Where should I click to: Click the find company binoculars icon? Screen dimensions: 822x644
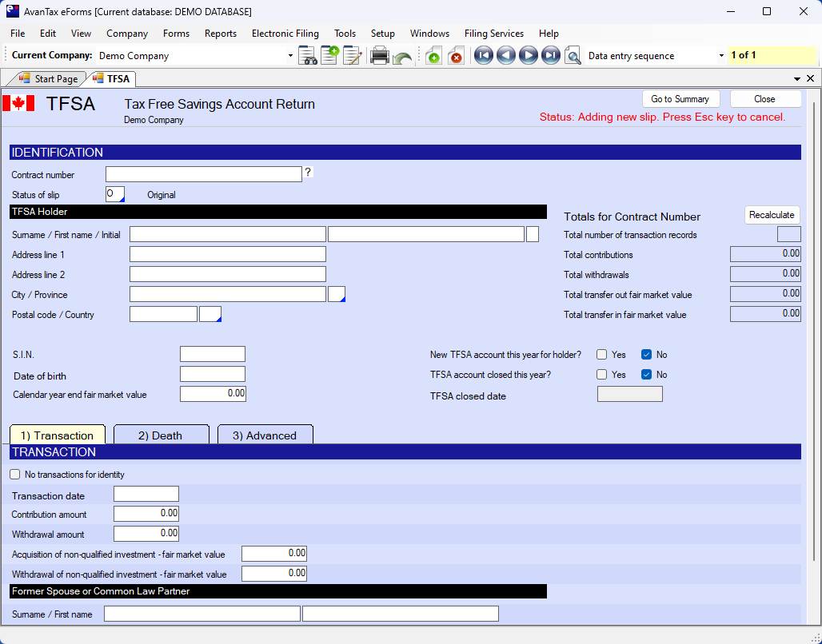308,56
